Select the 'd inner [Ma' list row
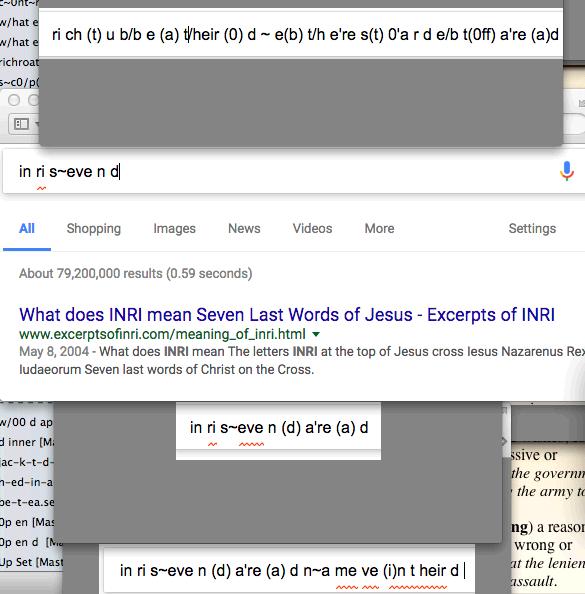 [27, 442]
